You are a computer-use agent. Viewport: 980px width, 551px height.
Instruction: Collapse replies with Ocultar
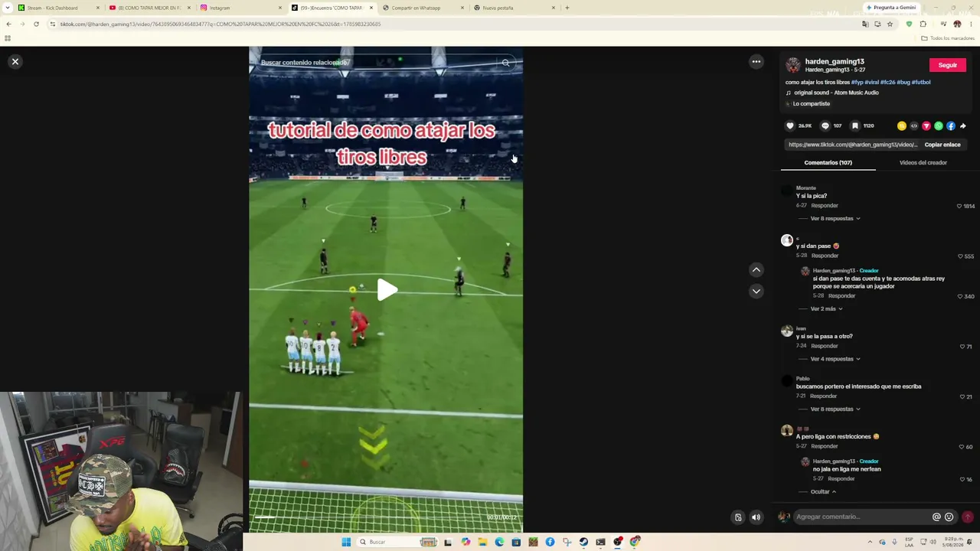[x=823, y=491]
